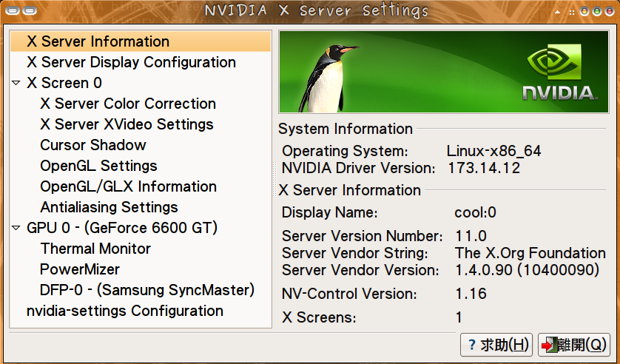Screen dimensions: 620x364
Task: Click the orange title bar button
Action: pyautogui.click(x=584, y=11)
